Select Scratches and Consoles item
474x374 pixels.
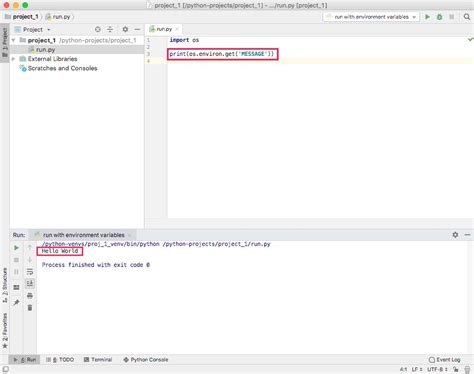coord(62,68)
